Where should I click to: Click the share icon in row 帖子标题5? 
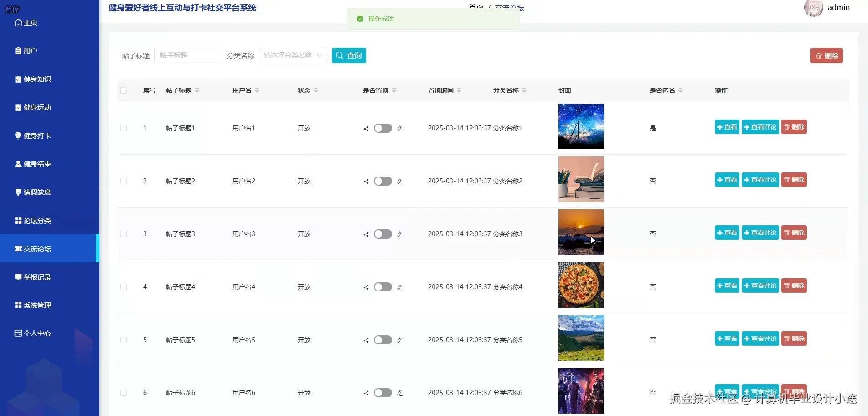[x=366, y=340]
